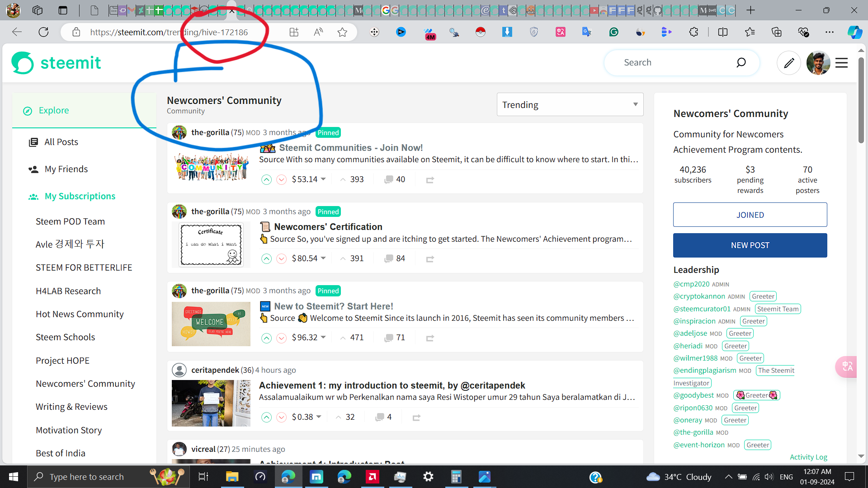Show the 391 votes list

tap(352, 258)
